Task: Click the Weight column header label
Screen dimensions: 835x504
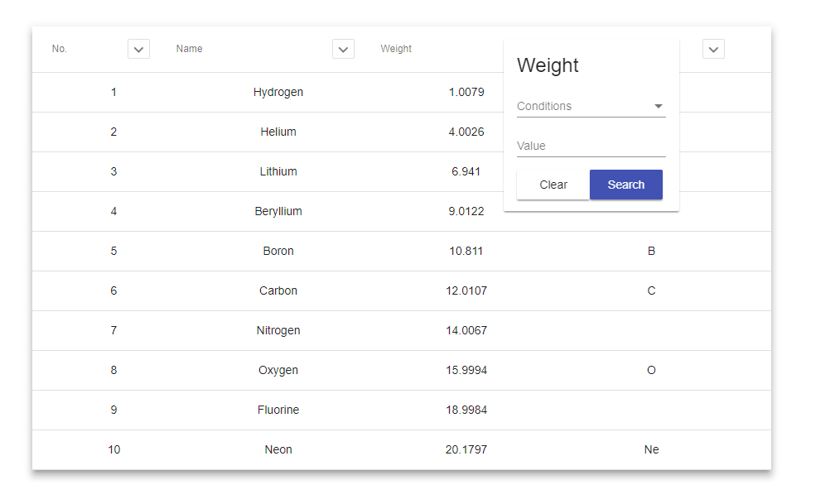Action: click(396, 49)
